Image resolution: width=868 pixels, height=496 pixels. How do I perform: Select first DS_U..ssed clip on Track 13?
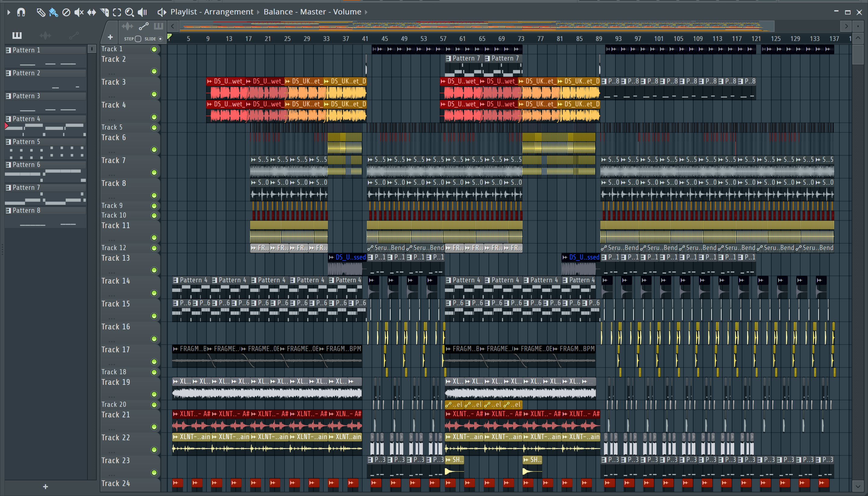click(347, 264)
